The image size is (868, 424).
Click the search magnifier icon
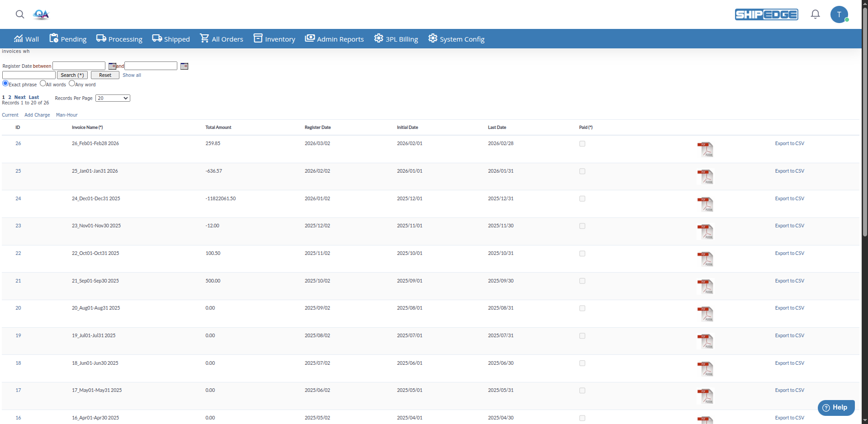pyautogui.click(x=20, y=14)
